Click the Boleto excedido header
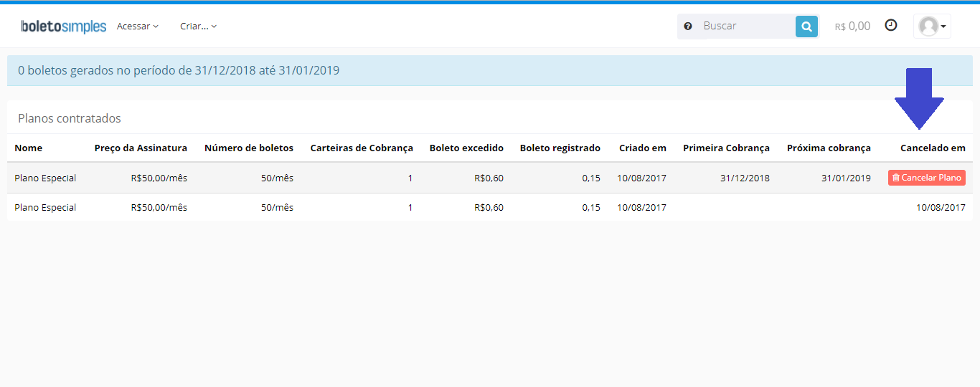980x387 pixels. pyautogui.click(x=466, y=148)
